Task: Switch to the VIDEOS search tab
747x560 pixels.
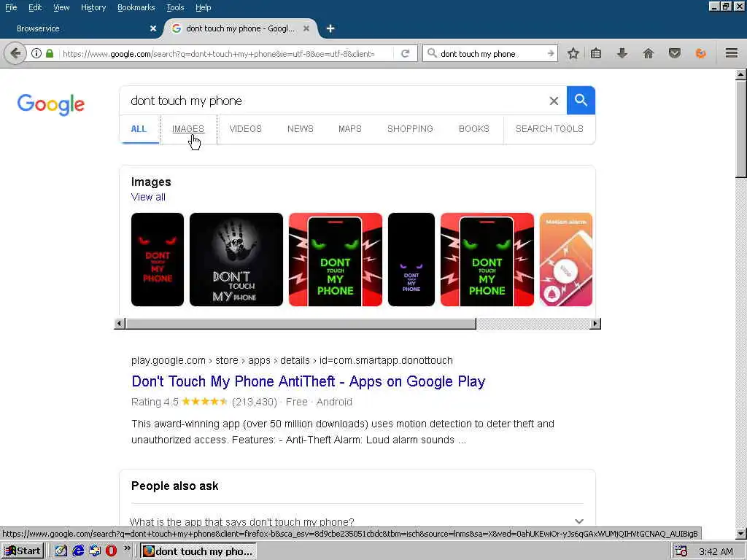Action: click(245, 129)
